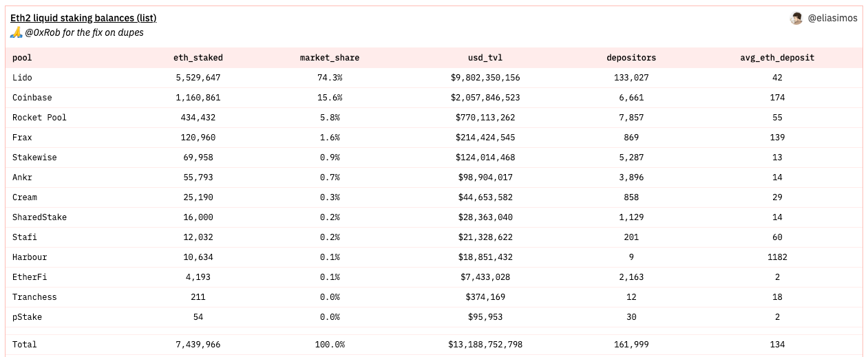Select the Coinbase pool cell
Screen dimensions: 868x357
coord(32,98)
